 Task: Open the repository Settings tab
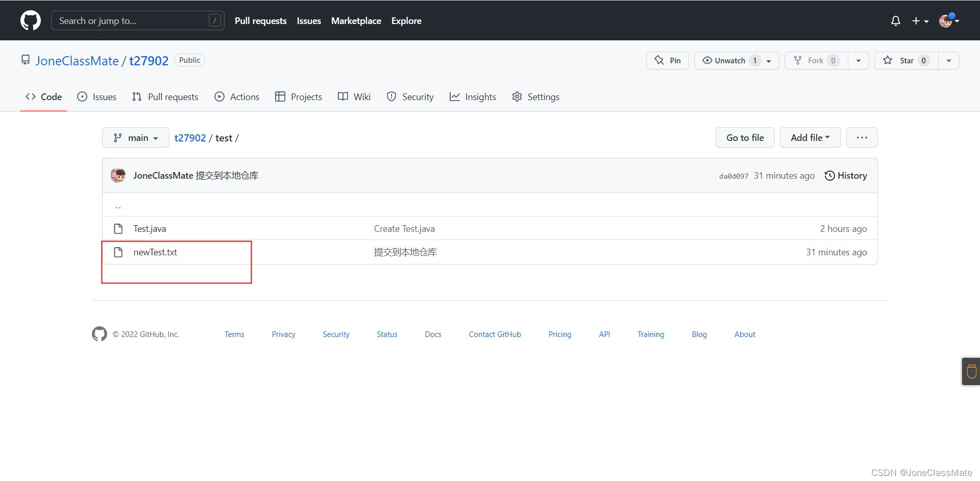pos(535,97)
